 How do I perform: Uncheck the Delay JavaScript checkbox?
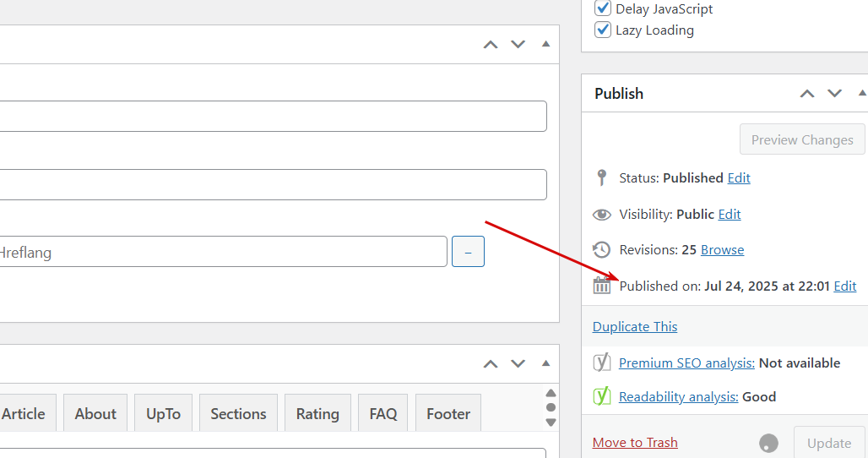(602, 8)
